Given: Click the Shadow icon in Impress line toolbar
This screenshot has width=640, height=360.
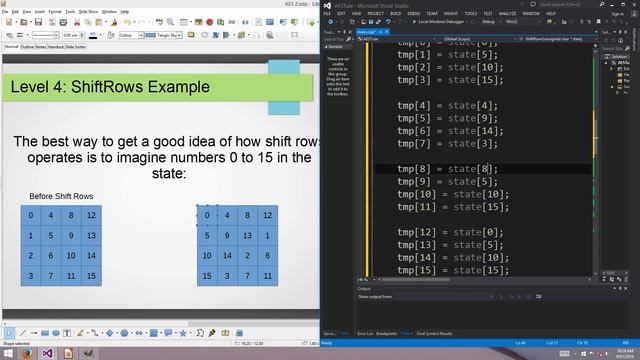Looking at the screenshot, I should coord(191,35).
